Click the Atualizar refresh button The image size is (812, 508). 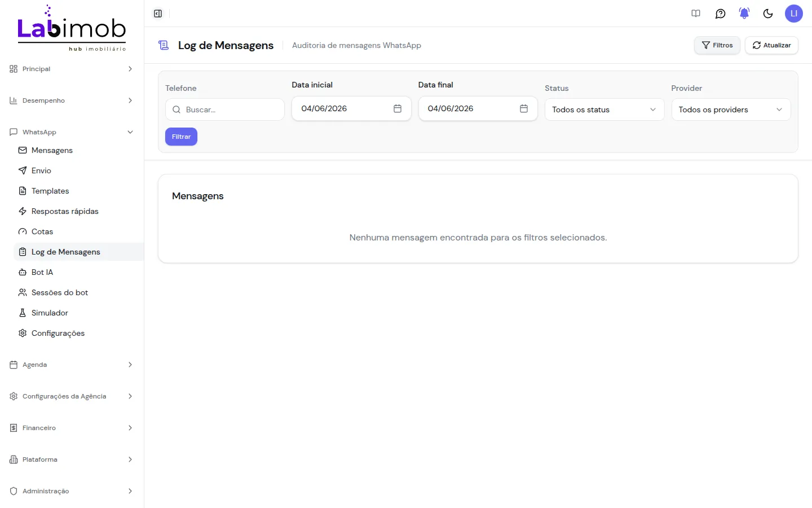tap(771, 45)
